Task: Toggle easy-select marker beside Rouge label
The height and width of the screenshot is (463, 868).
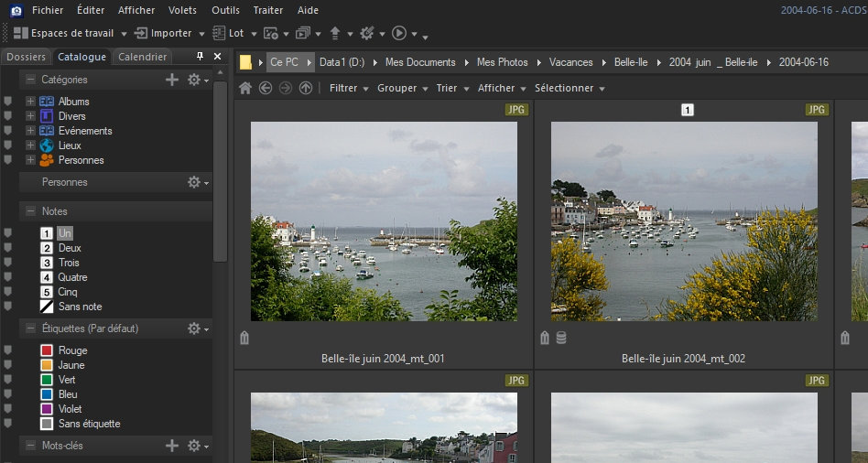Action: coord(8,350)
